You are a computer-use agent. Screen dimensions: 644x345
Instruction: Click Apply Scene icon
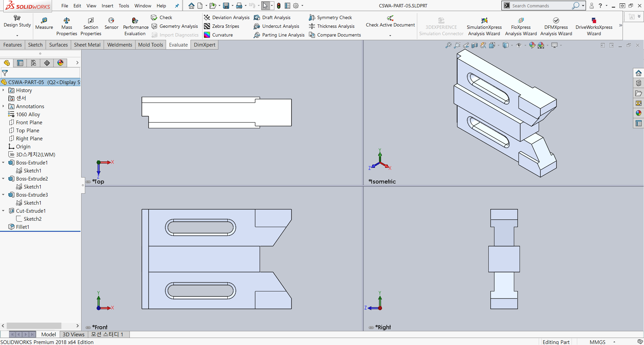(541, 45)
